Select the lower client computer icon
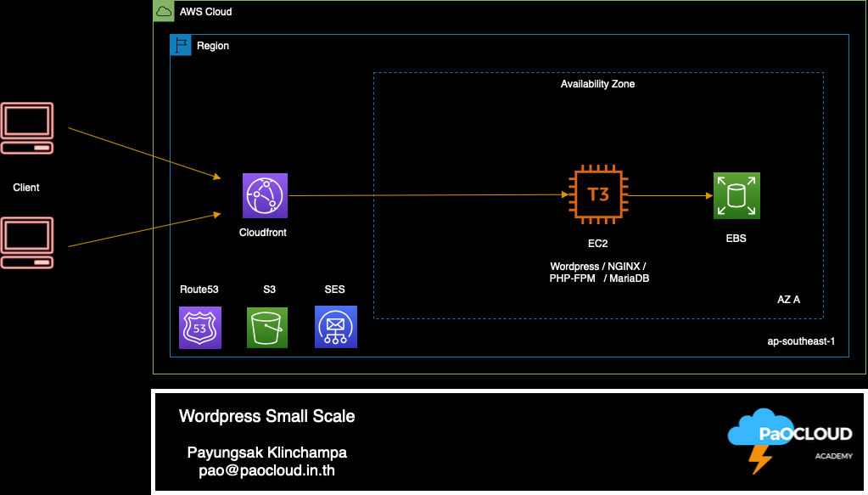Viewport: 868px width, 495px height. click(x=27, y=243)
